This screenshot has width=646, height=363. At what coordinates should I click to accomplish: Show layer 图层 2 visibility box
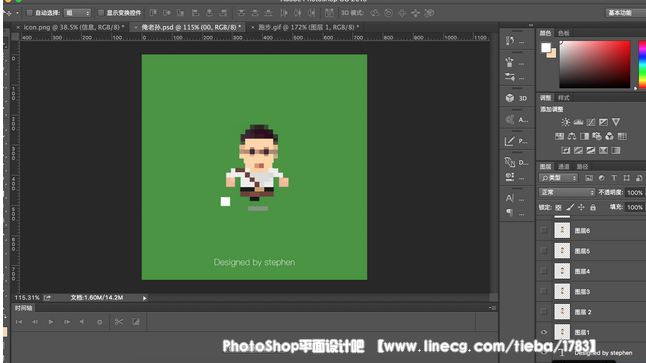pos(544,311)
